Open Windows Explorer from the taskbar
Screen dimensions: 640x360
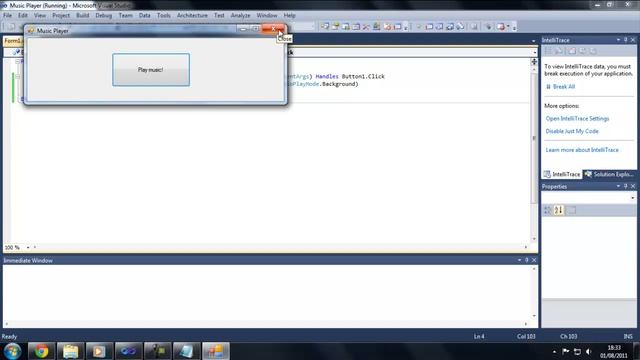[70, 351]
